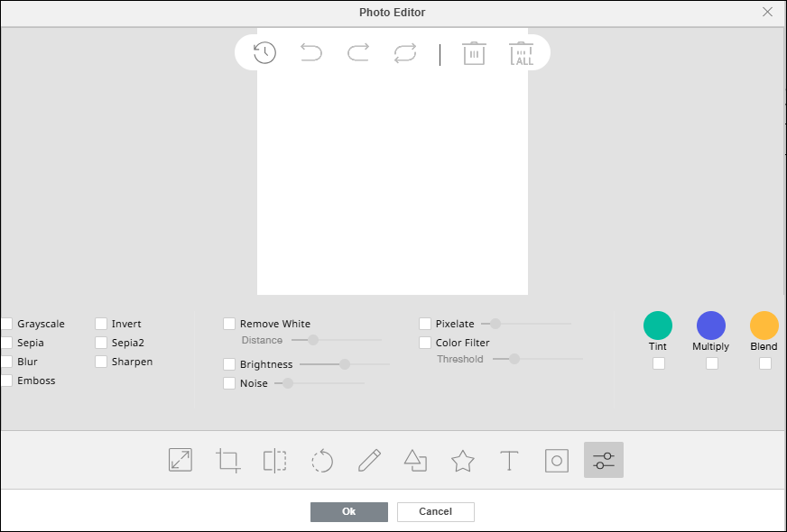Click the Reset loop icon
Screen dimensions: 787x532
(405, 53)
